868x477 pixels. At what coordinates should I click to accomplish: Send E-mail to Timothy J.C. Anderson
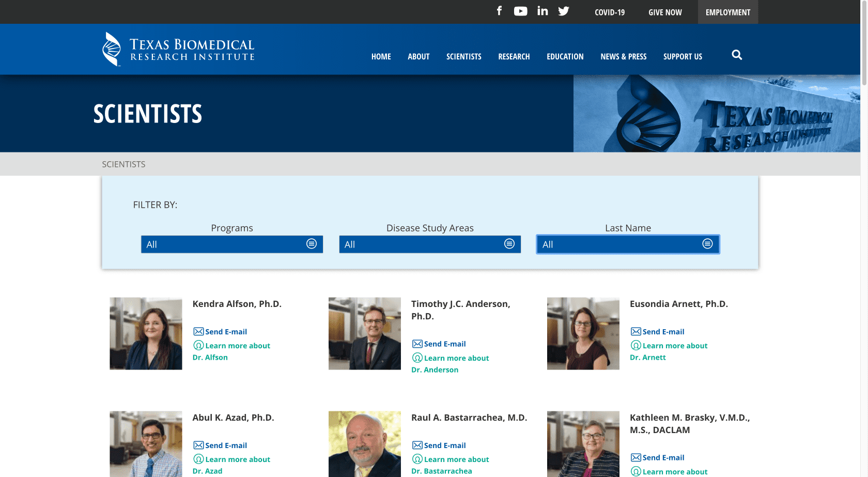tap(445, 344)
